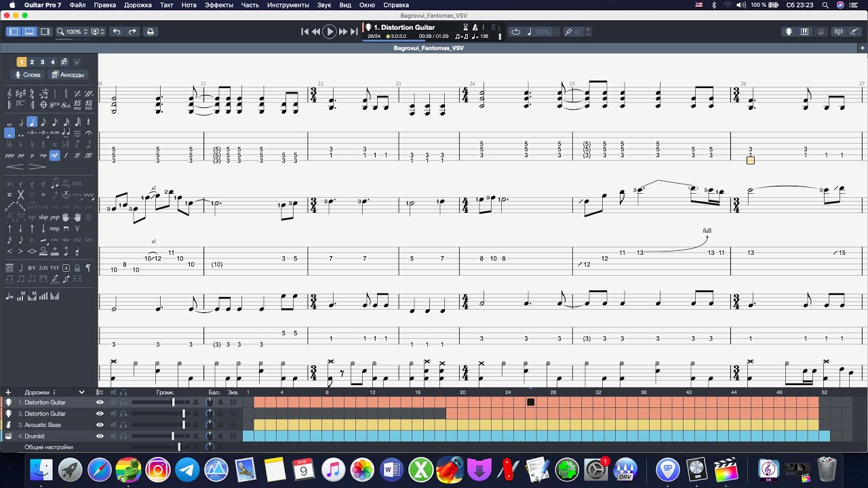This screenshot has width=868, height=488.
Task: Open Telegram from the Dock
Action: click(187, 469)
